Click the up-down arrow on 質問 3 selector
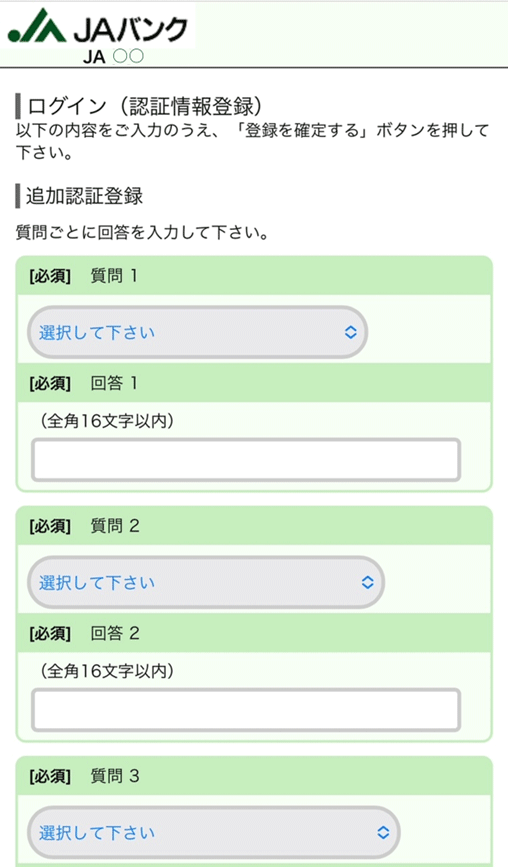This screenshot has width=508, height=867. click(383, 832)
